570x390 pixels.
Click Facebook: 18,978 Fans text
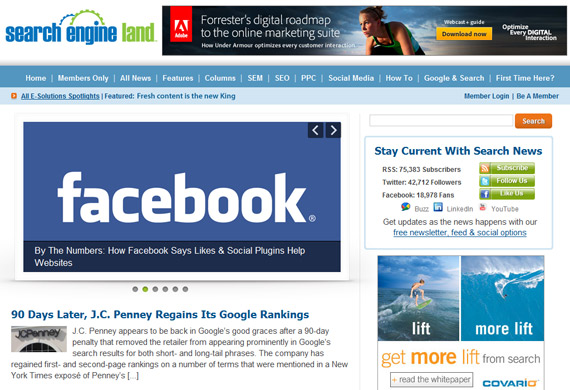tap(418, 195)
